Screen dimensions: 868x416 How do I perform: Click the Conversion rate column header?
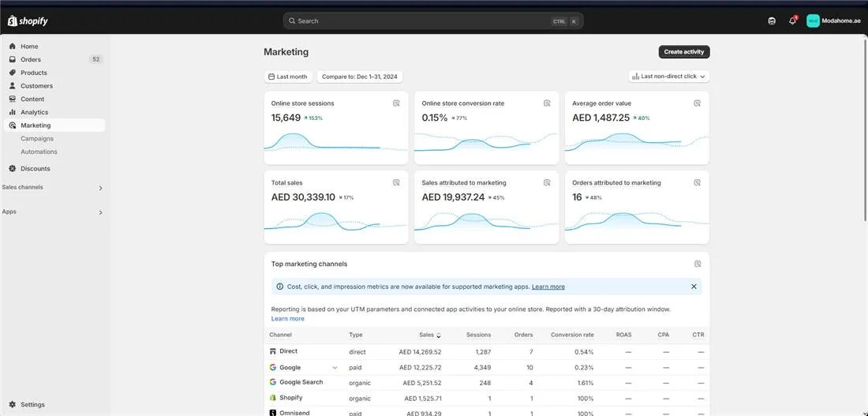(572, 335)
